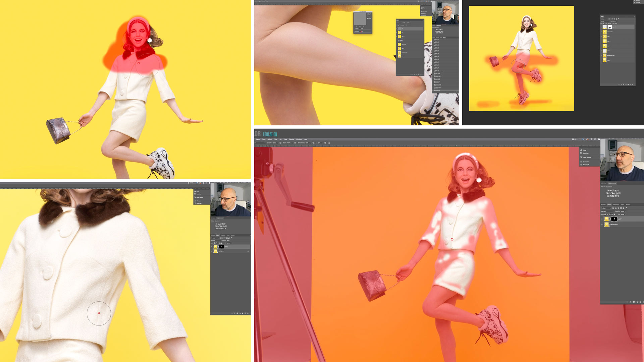Open the Clone Source panel
Screen dimensions: 644x362
click(x=587, y=158)
